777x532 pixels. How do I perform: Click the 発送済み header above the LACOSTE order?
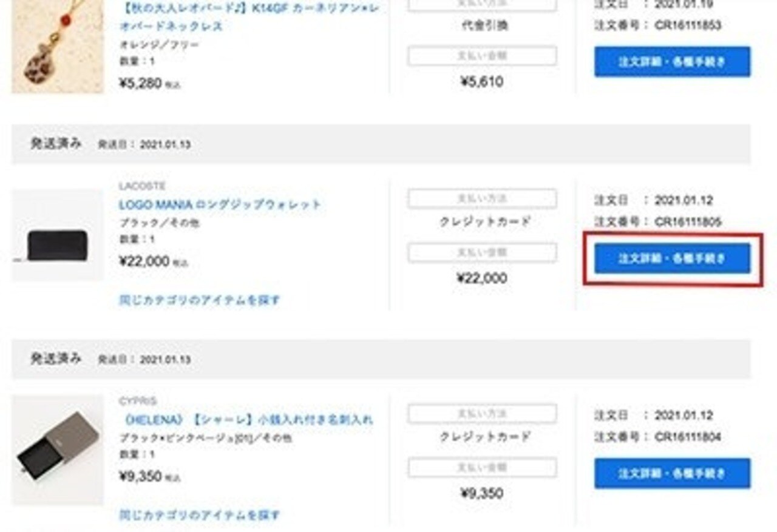56,144
